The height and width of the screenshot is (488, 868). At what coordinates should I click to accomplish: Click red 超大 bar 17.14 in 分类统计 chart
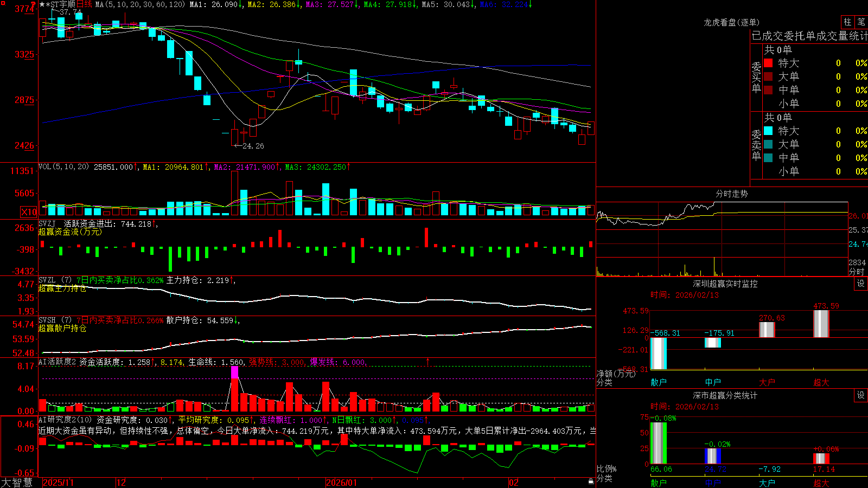click(x=821, y=459)
